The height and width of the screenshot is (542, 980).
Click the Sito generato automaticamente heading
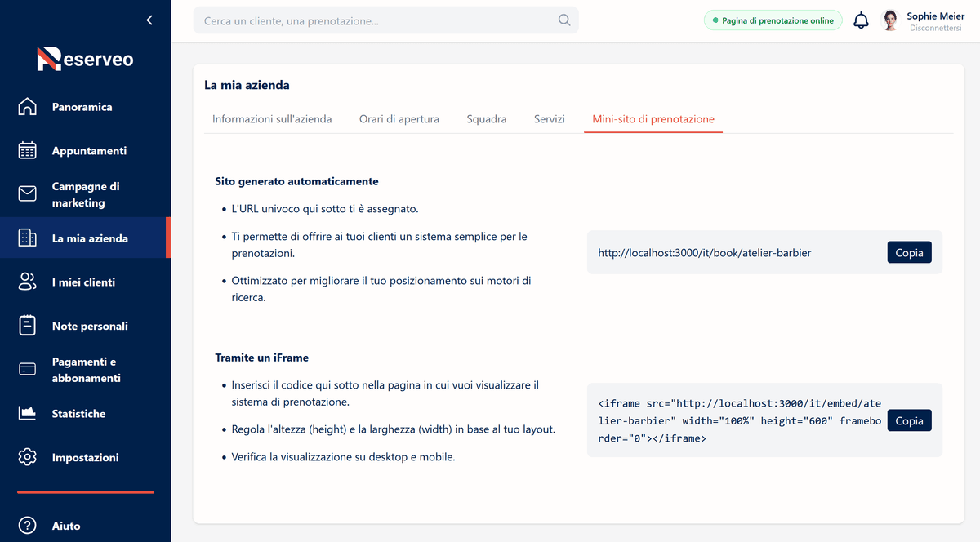296,181
